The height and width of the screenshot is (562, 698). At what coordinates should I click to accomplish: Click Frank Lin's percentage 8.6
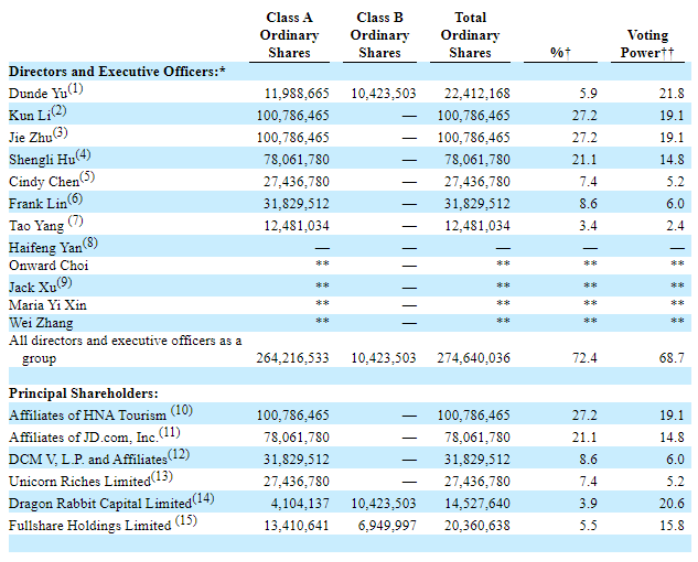588,204
